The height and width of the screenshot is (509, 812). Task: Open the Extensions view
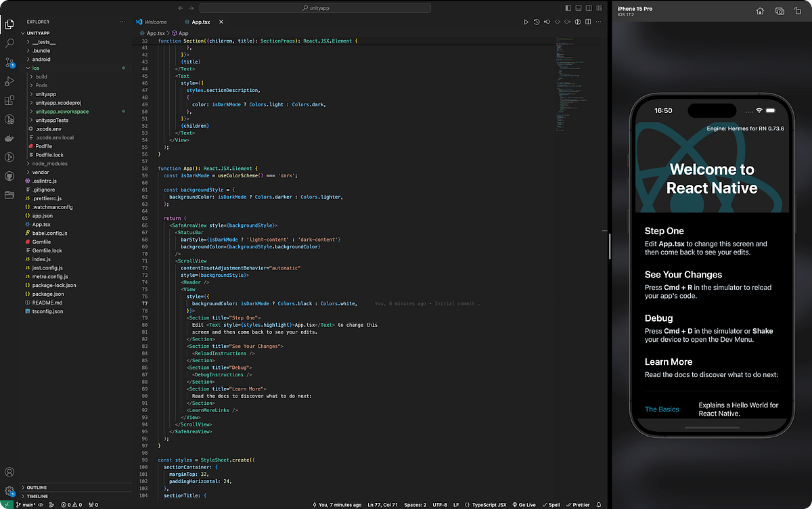(x=9, y=100)
